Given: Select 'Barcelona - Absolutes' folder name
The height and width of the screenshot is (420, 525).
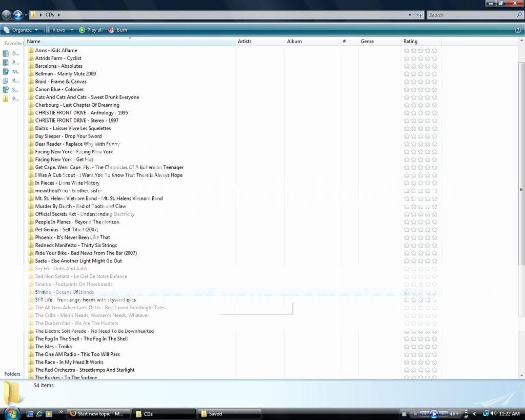Looking at the screenshot, I should pyautogui.click(x=58, y=66).
